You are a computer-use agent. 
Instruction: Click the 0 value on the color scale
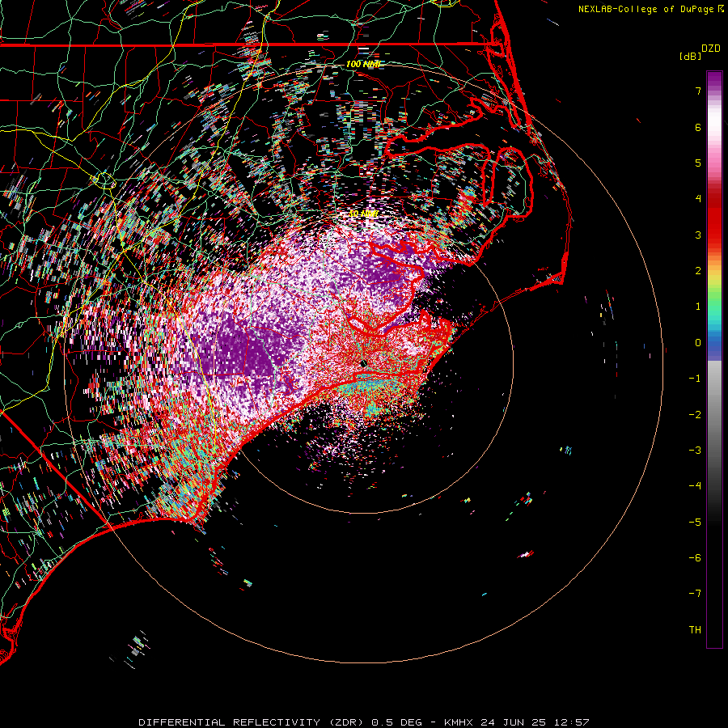(698, 343)
